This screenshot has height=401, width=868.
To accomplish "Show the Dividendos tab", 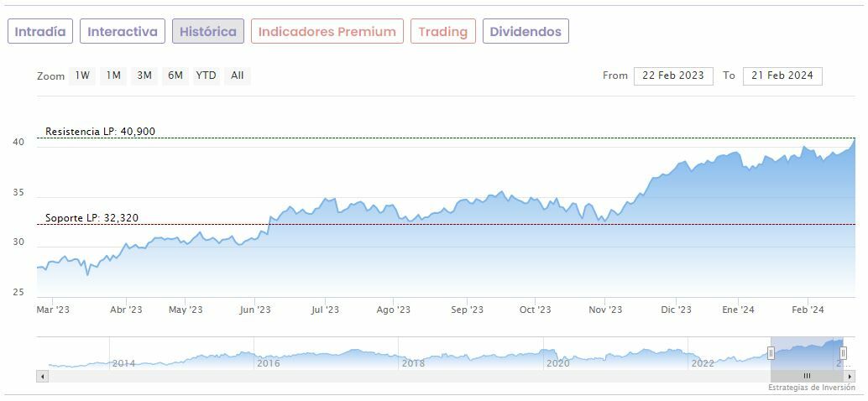I will [x=526, y=32].
